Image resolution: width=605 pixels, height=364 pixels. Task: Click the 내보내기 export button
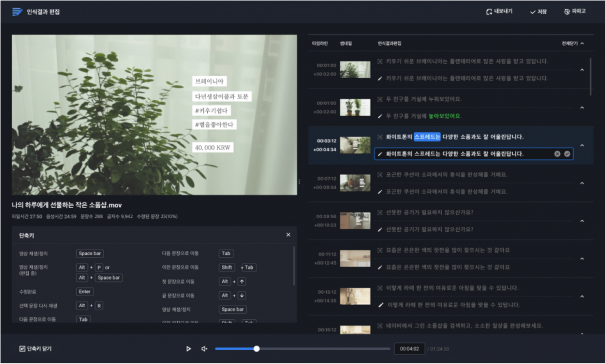(499, 11)
